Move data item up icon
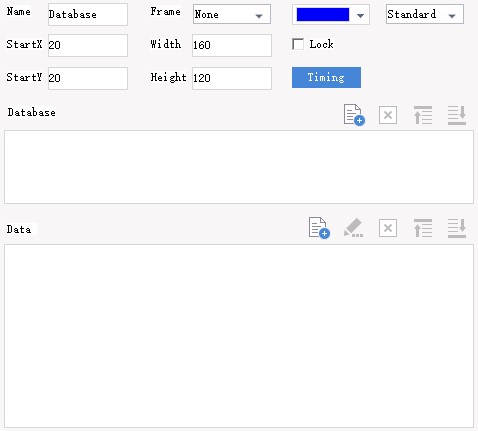Screen dimensions: 478x431 tap(423, 228)
